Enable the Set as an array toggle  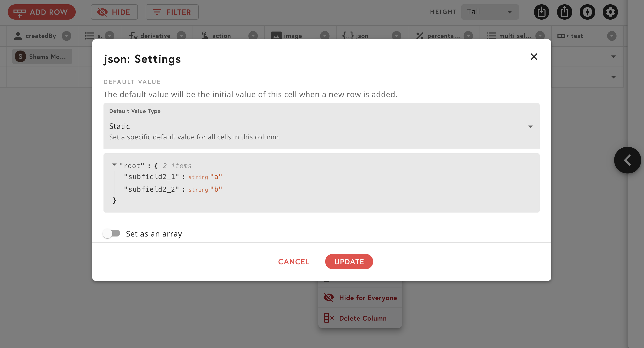112,233
